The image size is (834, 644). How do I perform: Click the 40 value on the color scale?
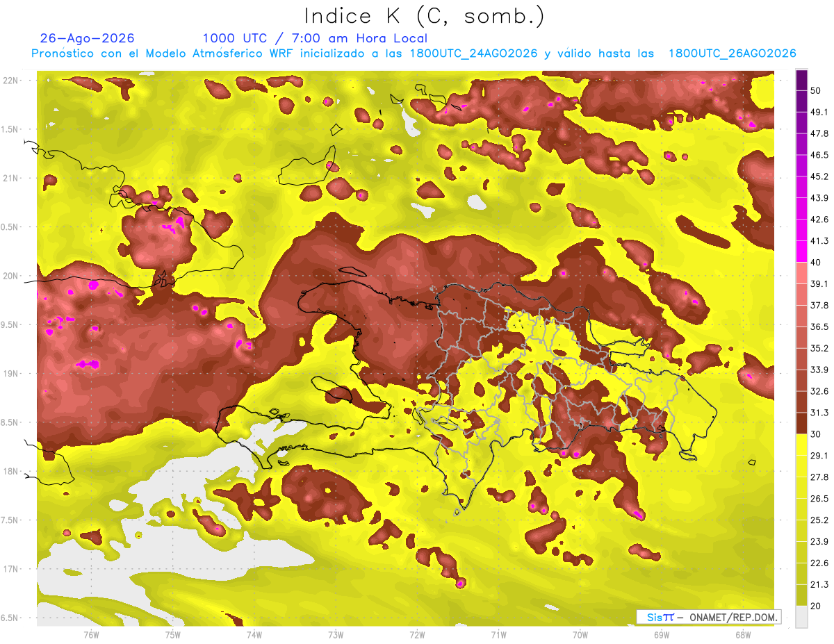tap(817, 263)
